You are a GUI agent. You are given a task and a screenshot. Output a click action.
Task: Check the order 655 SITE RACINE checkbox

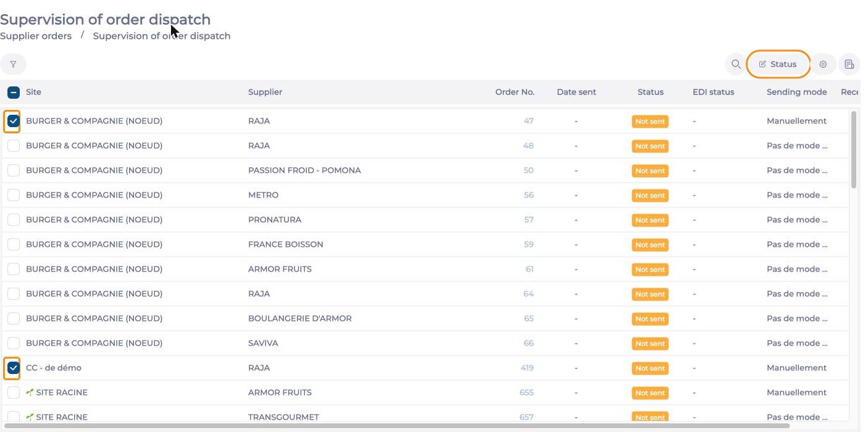pyautogui.click(x=14, y=393)
